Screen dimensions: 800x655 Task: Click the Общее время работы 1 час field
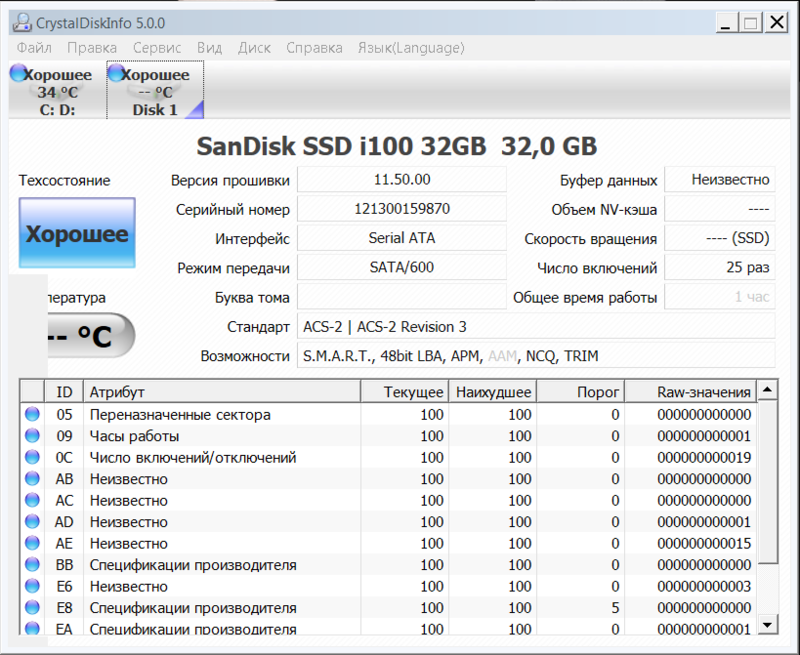tap(720, 297)
